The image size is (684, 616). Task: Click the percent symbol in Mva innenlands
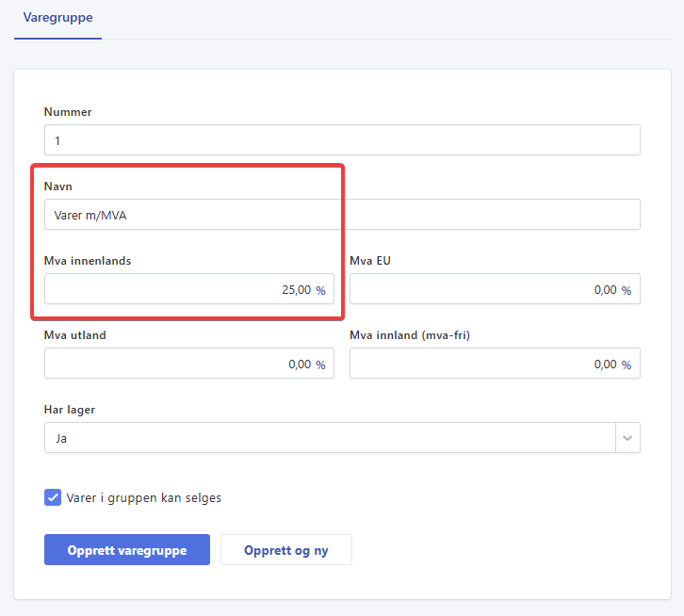point(320,290)
